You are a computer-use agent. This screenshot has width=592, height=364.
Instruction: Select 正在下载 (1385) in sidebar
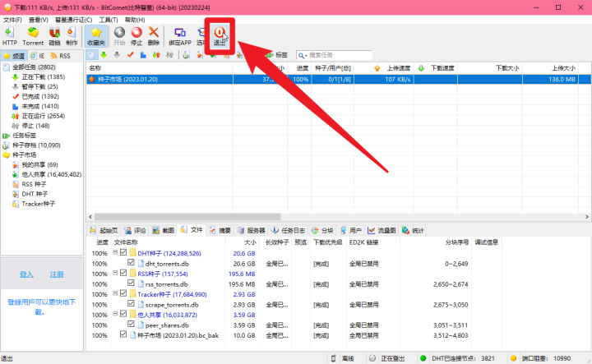pos(43,77)
